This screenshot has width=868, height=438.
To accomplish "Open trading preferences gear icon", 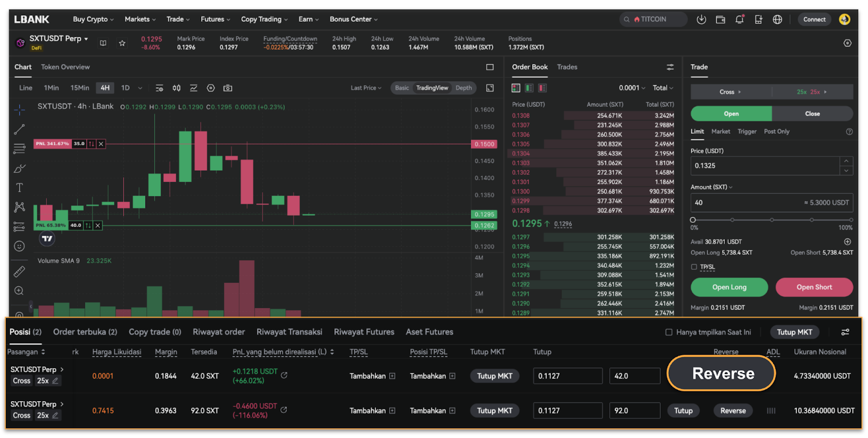I will [847, 43].
